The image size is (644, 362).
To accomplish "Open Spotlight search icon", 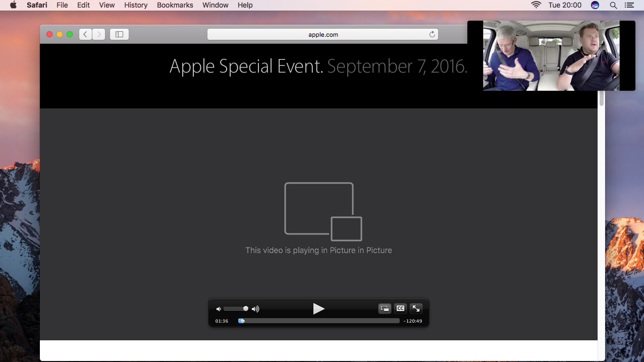I will (x=613, y=5).
